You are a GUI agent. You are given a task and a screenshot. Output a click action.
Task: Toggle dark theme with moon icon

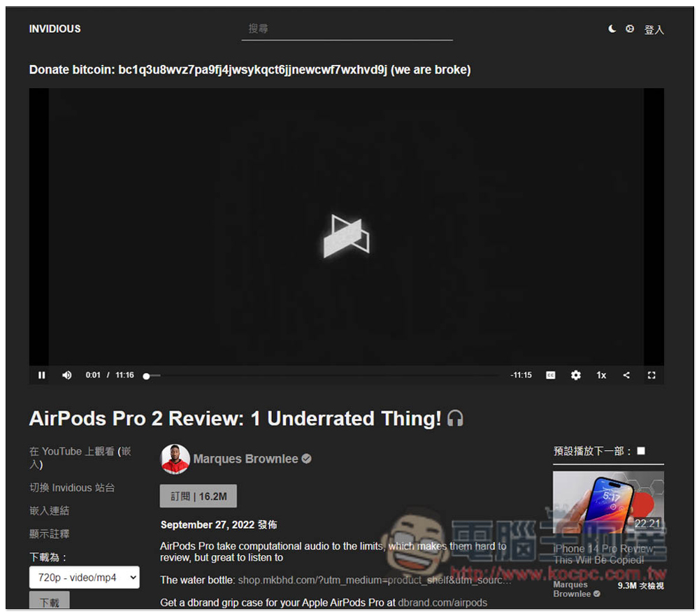tap(612, 29)
